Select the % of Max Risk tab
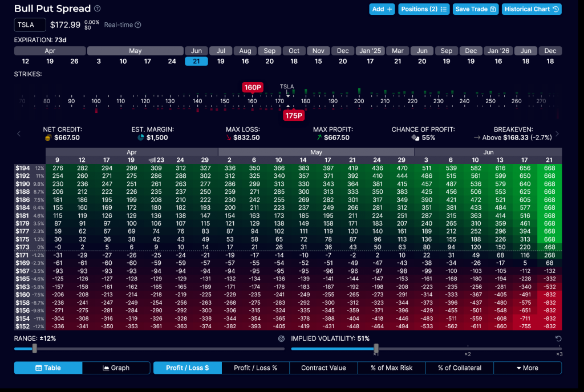The width and height of the screenshot is (584, 392). pyautogui.click(x=391, y=368)
